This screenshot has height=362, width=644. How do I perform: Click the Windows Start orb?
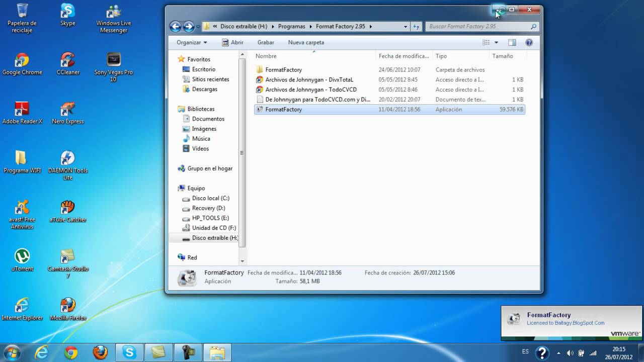(x=12, y=352)
